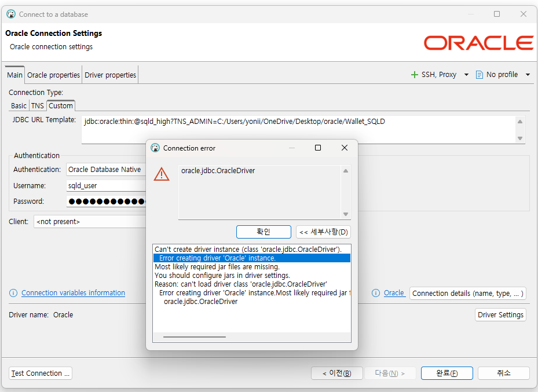Open the Oracle link
The image size is (538, 392).
394,293
